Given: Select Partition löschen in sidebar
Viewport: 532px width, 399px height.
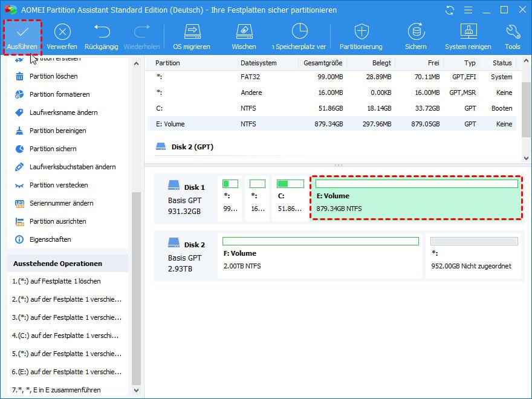Looking at the screenshot, I should tap(53, 76).
